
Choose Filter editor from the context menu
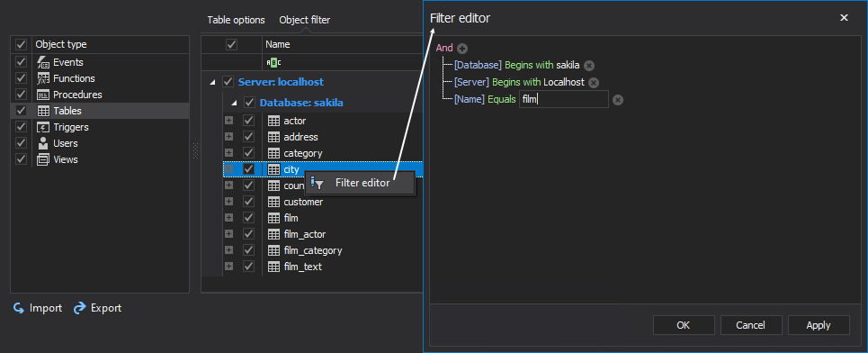(359, 183)
